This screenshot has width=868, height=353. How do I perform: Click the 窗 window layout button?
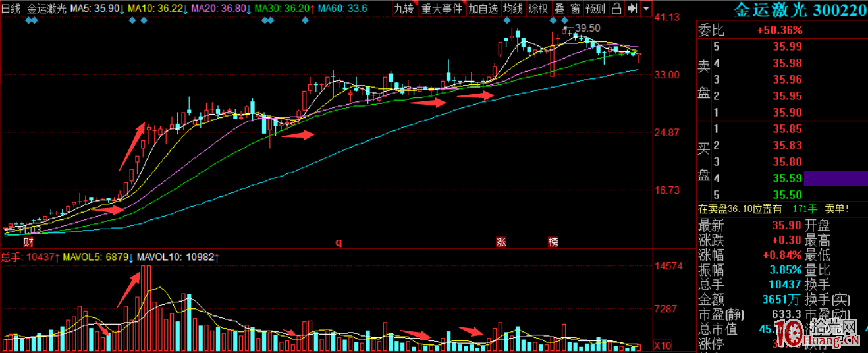[575, 9]
